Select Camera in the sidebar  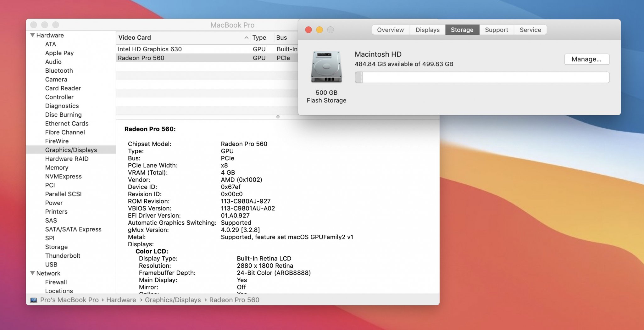(56, 79)
